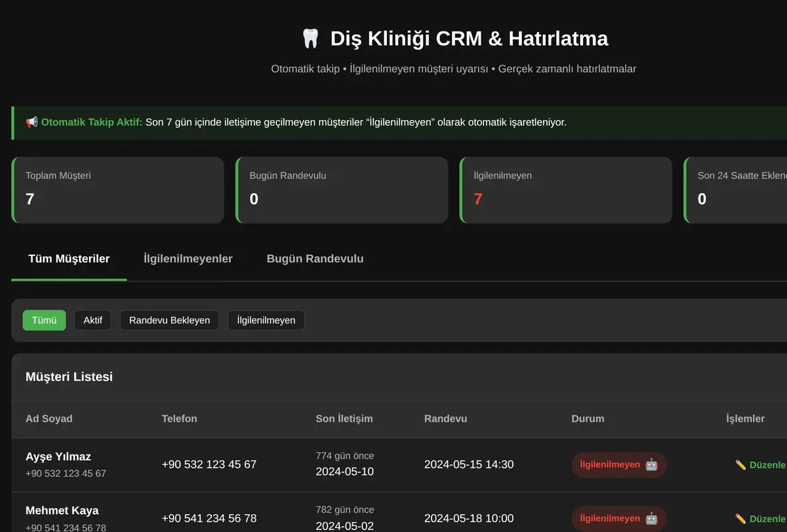Click the Toplam Müşteri stat card
The image size is (787, 532).
pos(118,190)
